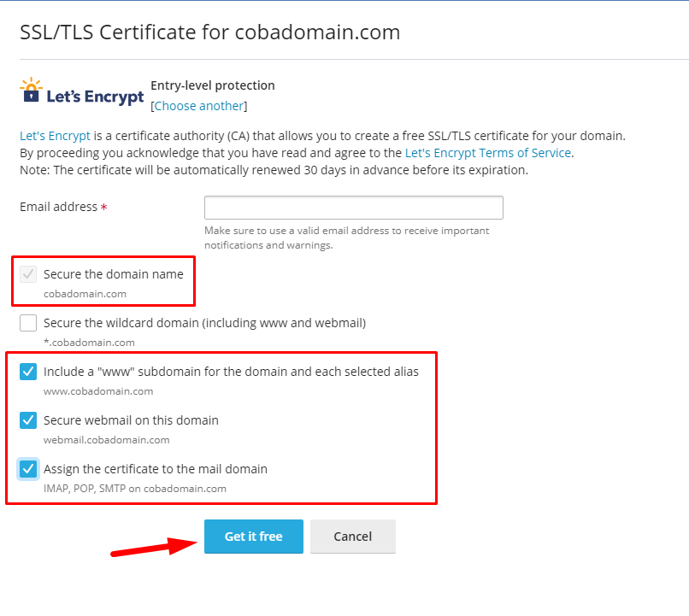Open Let's Encrypt Terms of Service
The height and width of the screenshot is (616, 689).
pos(487,152)
